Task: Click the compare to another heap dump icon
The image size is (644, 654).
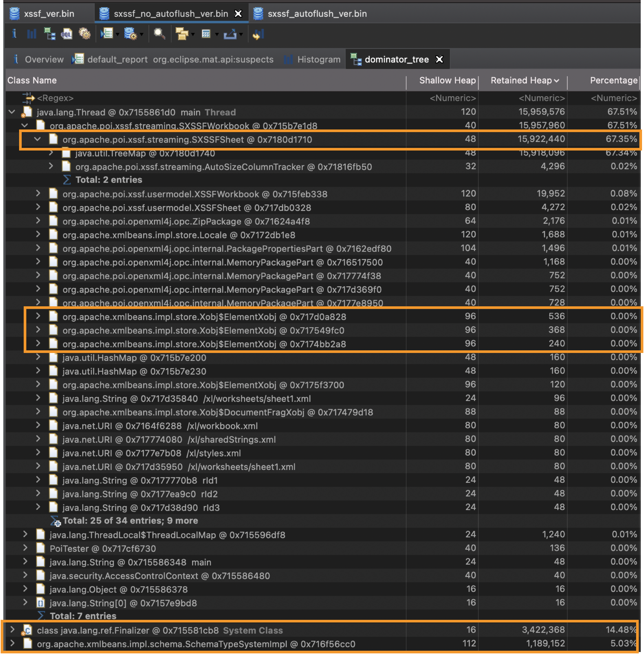Action: 258,34
